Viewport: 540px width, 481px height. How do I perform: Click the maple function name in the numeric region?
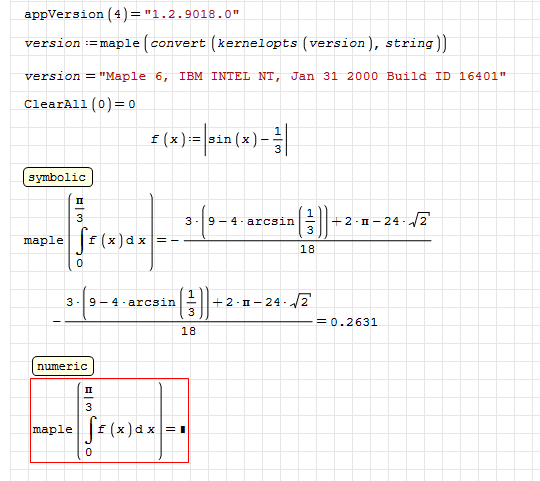tap(53, 429)
